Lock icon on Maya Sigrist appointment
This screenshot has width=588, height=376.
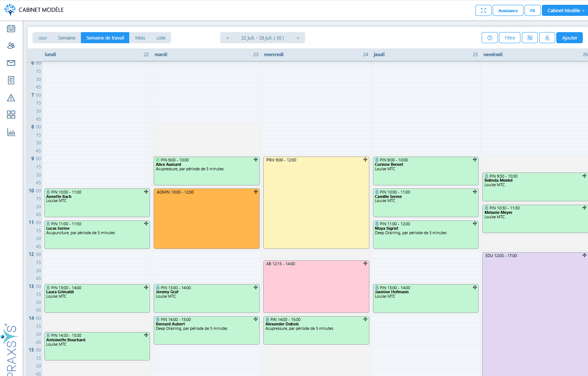tap(377, 224)
